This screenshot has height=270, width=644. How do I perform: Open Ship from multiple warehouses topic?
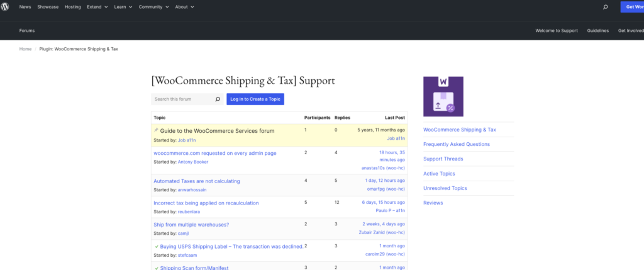click(x=191, y=225)
